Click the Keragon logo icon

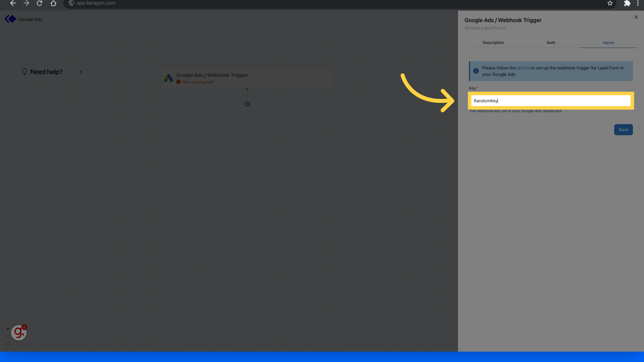pyautogui.click(x=10, y=19)
